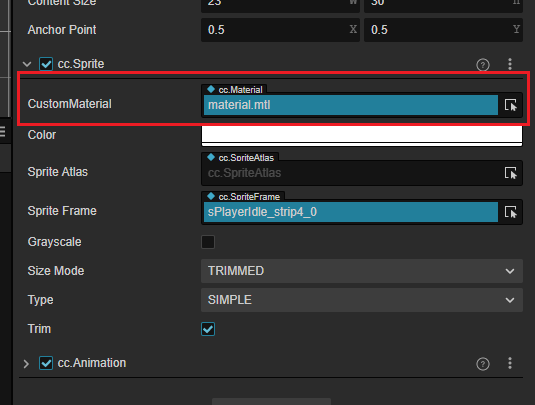Select the material.mtl asset field
The height and width of the screenshot is (405, 535).
[351, 105]
